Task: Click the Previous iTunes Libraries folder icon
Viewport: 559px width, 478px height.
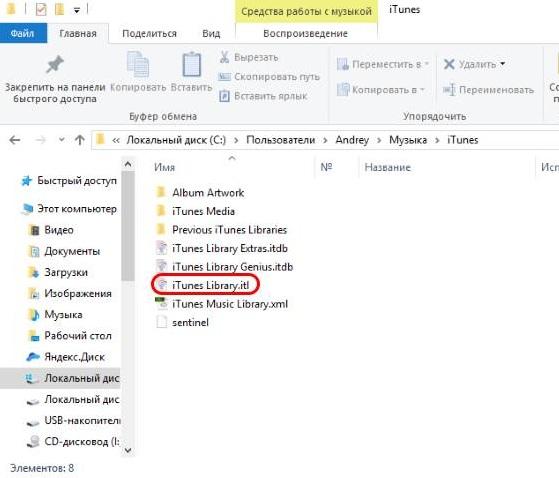Action: [x=161, y=229]
